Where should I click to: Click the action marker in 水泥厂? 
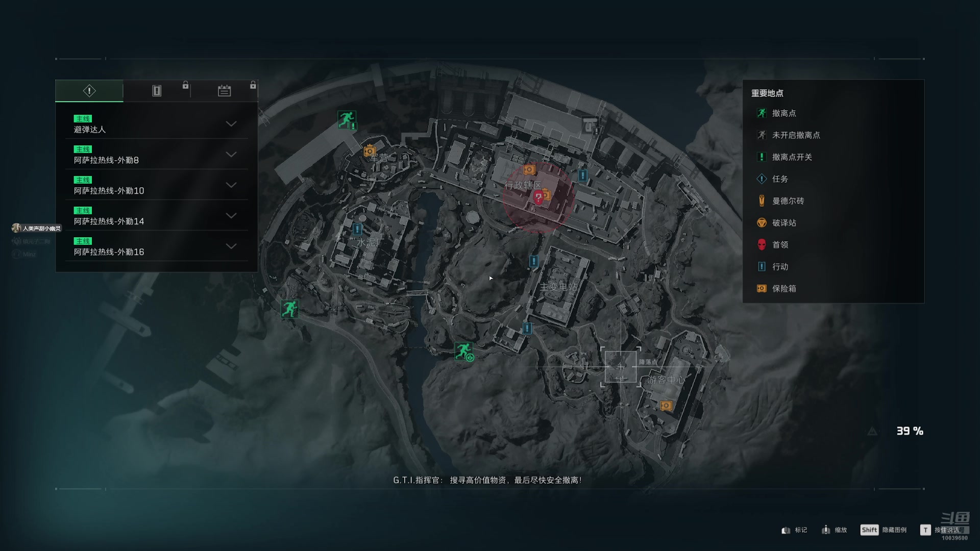357,229
